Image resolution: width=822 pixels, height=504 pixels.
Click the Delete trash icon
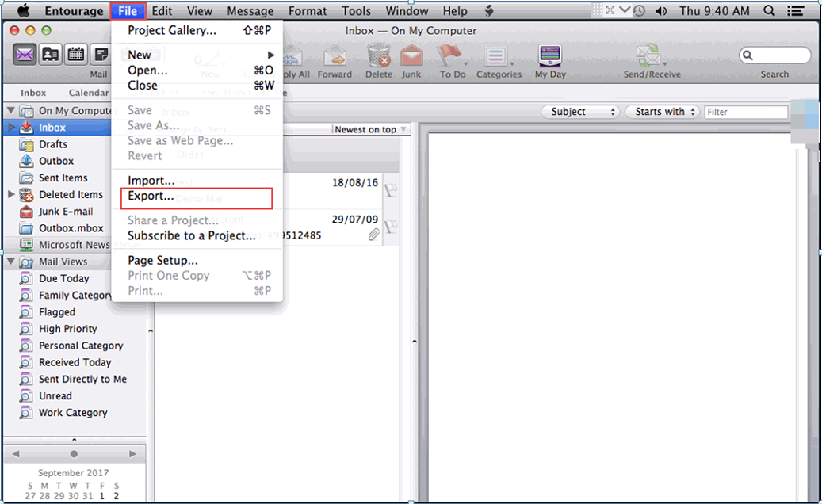pos(378,55)
